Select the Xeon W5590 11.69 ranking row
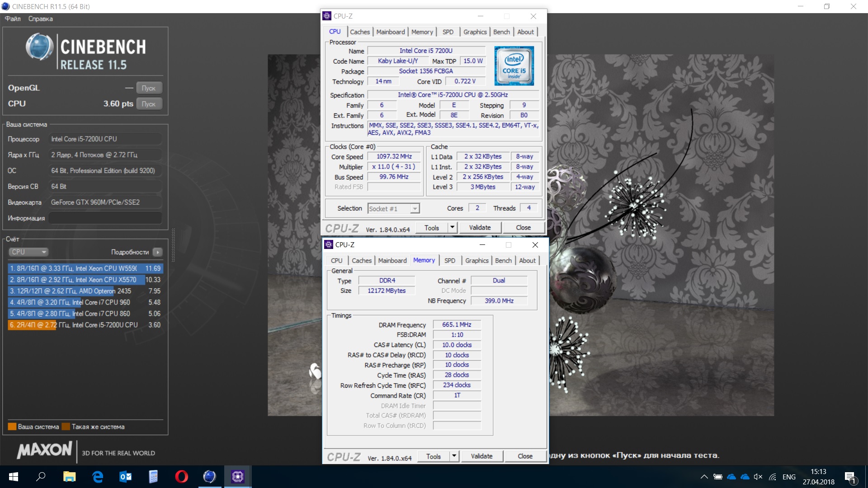Viewport: 868px width, 488px height. [85, 268]
